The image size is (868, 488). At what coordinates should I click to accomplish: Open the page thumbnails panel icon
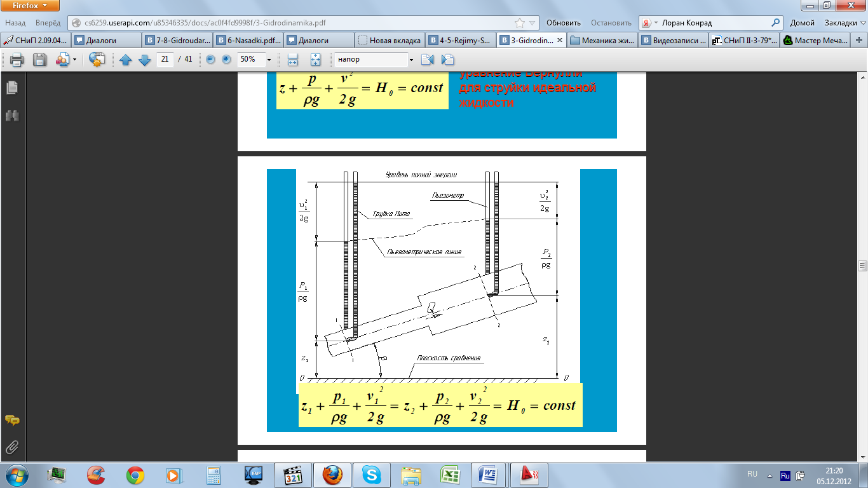tap(12, 88)
